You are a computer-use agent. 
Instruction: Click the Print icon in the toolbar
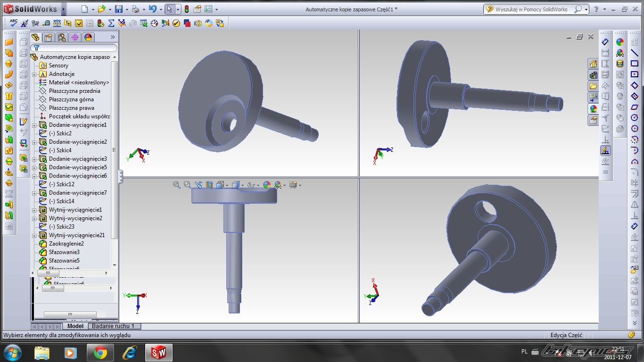pyautogui.click(x=135, y=9)
